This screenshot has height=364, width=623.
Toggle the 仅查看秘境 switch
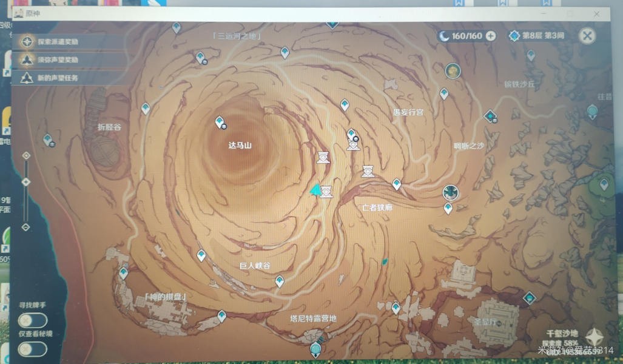(33, 349)
